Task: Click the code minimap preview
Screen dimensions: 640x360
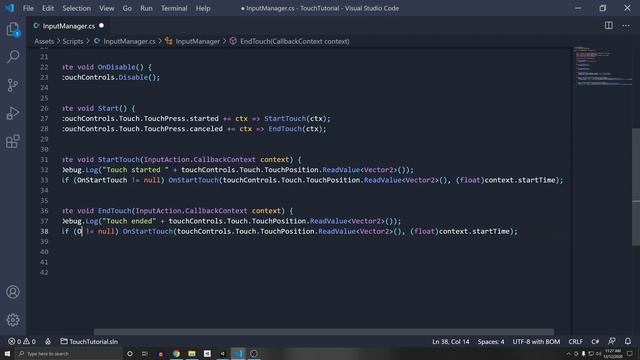Action: point(602,66)
